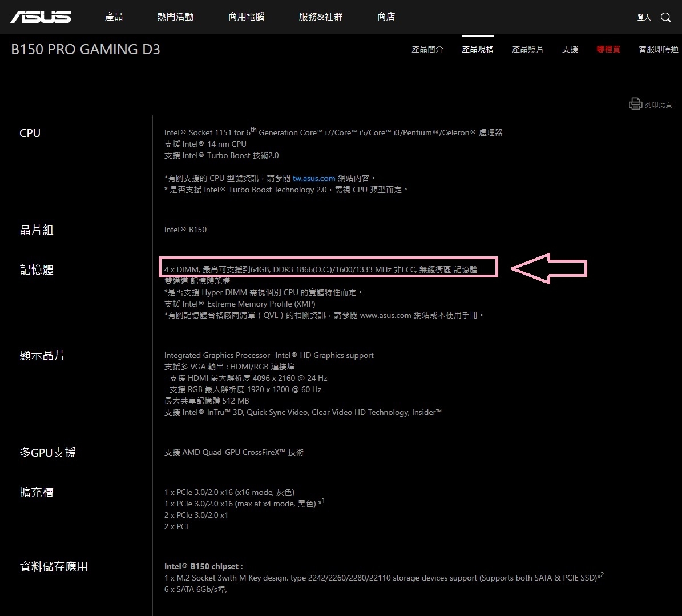The height and width of the screenshot is (616, 682).
Task: Click the printer icon to print page
Action: click(x=635, y=103)
